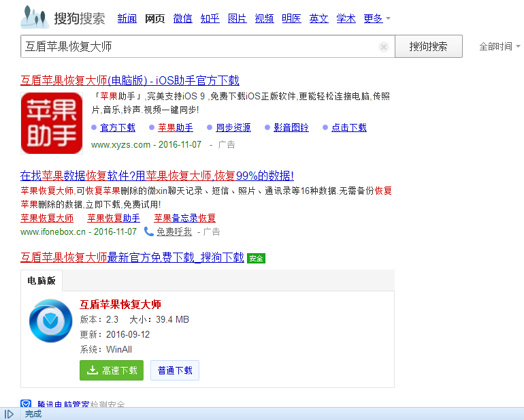Open the 视频 search category
Image resolution: width=524 pixels, height=420 pixels.
264,19
